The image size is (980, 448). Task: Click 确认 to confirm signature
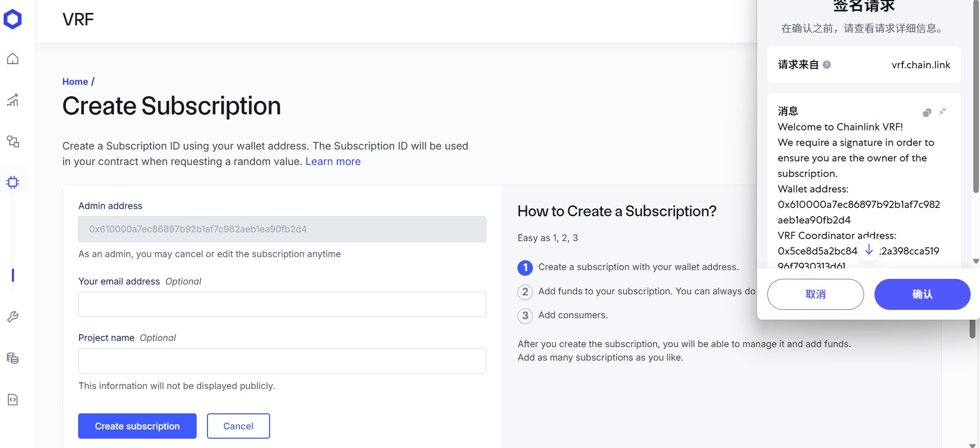tap(922, 294)
